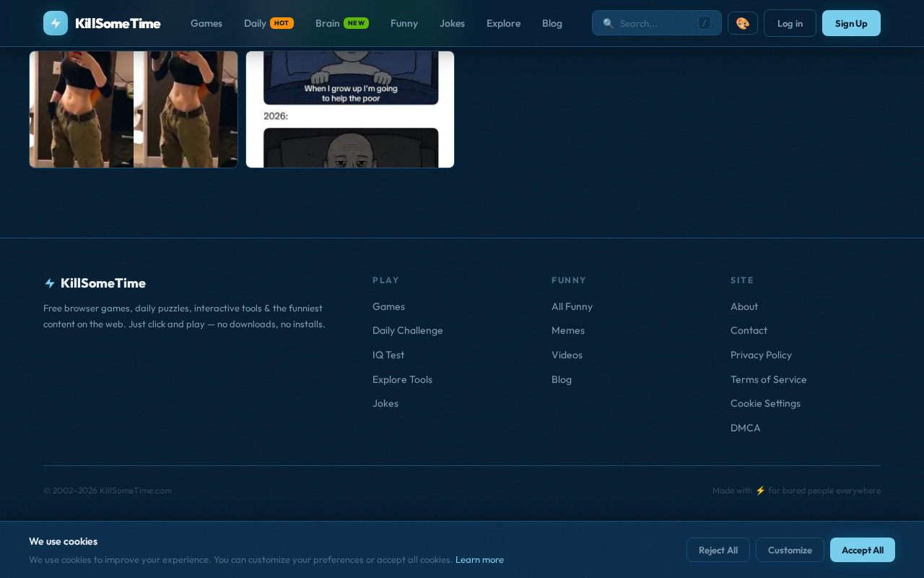924x578 pixels.
Task: Focus the Search input field
Action: (657, 23)
